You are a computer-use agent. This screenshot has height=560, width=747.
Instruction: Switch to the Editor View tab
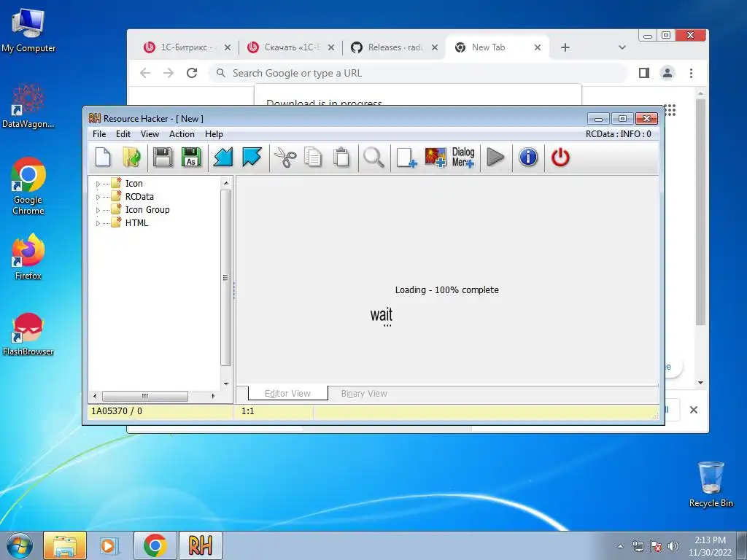(x=287, y=393)
